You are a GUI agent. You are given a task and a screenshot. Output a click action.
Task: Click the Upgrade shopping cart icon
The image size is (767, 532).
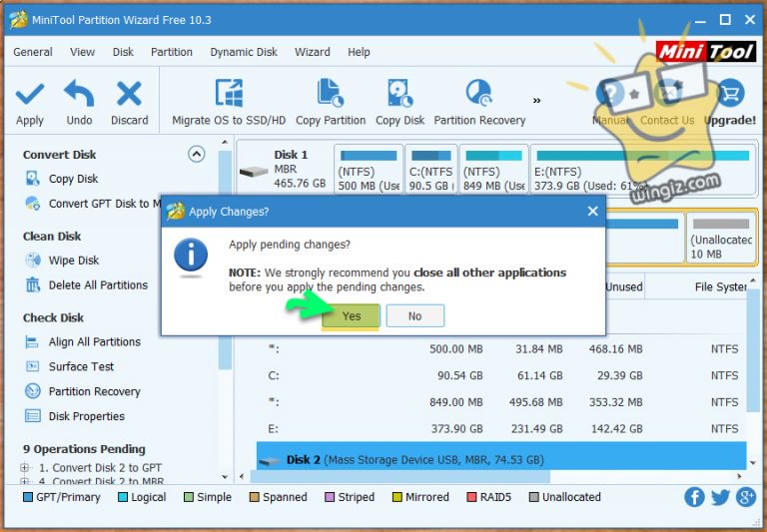click(730, 93)
